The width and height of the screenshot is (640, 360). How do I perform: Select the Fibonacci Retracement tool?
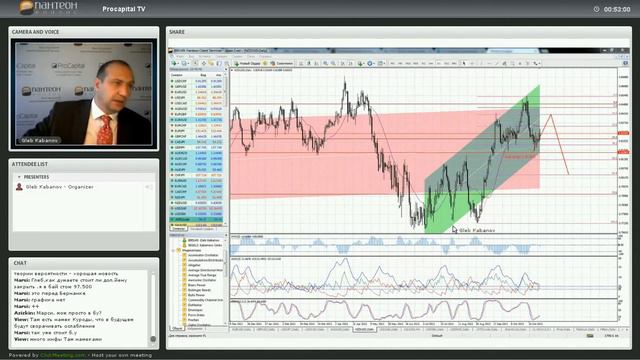tap(513, 63)
